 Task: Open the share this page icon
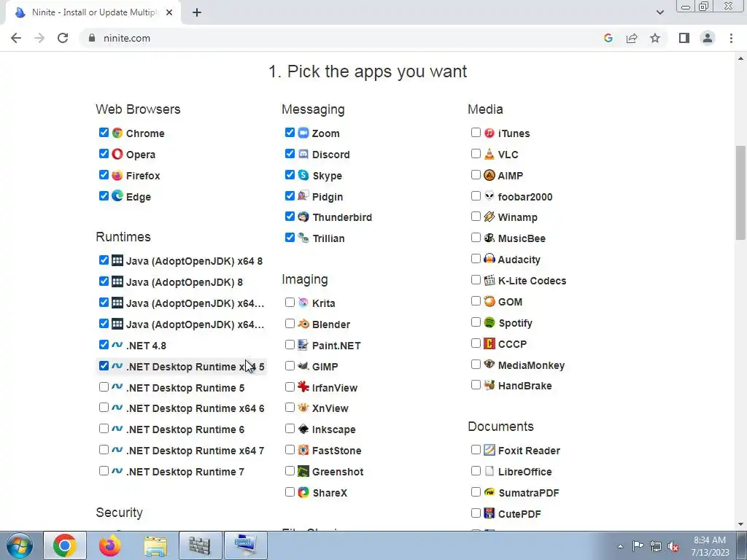pyautogui.click(x=632, y=38)
